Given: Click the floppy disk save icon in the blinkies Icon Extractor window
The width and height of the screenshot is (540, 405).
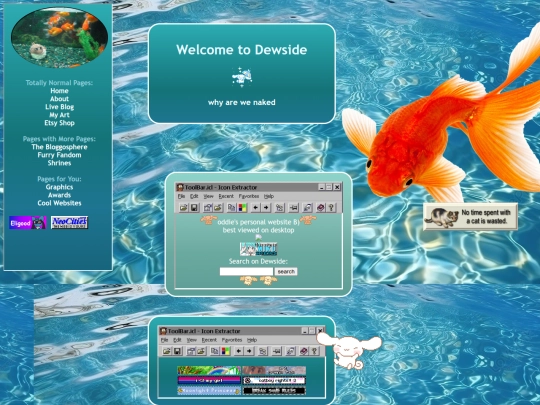Looking at the screenshot, I should click(x=177, y=351).
